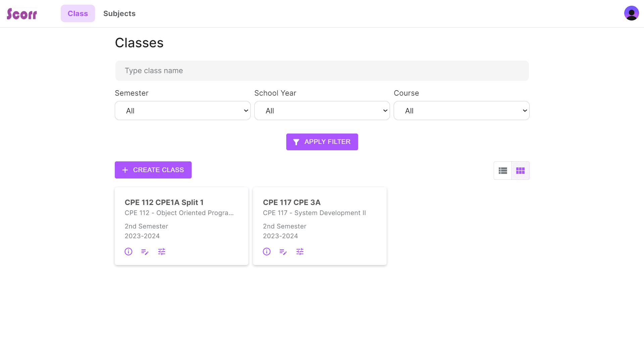The height and width of the screenshot is (361, 644).
Task: Open the user profile avatar
Action: [x=631, y=13]
